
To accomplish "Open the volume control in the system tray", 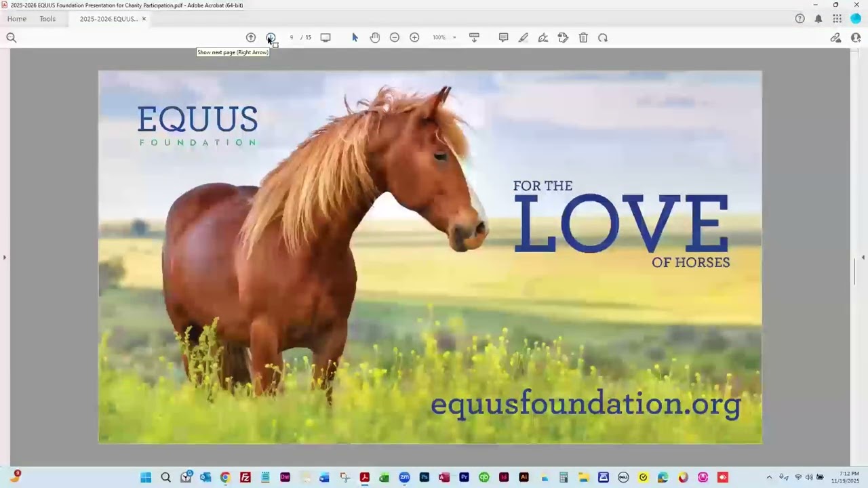I will (x=809, y=477).
